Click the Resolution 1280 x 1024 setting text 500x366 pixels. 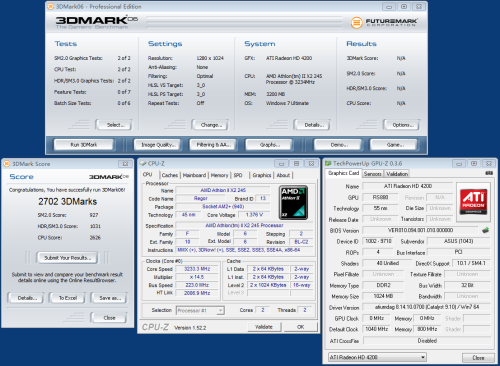click(x=210, y=58)
